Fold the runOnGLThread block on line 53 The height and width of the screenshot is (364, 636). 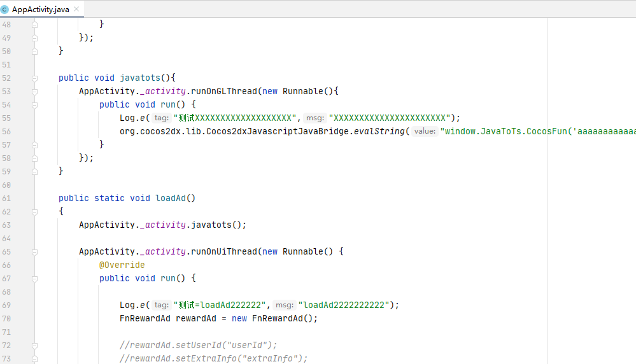point(35,91)
